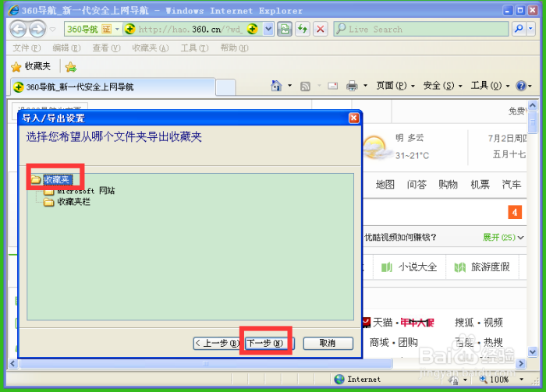Open the 安全(S) command menu
The width and height of the screenshot is (546, 392).
click(x=442, y=86)
